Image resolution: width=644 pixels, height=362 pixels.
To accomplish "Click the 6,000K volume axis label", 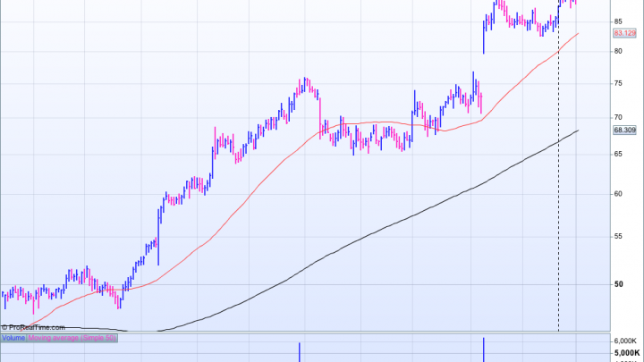I will pos(625,341).
